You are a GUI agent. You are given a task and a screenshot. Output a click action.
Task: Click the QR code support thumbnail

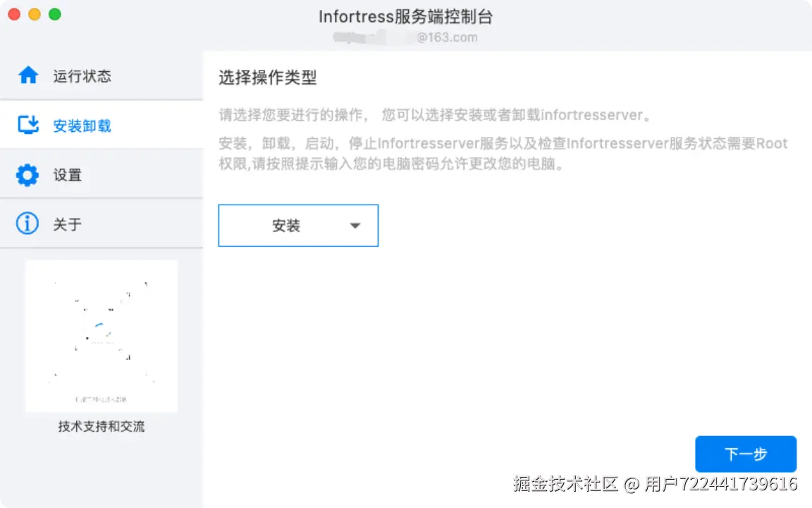pos(101,336)
